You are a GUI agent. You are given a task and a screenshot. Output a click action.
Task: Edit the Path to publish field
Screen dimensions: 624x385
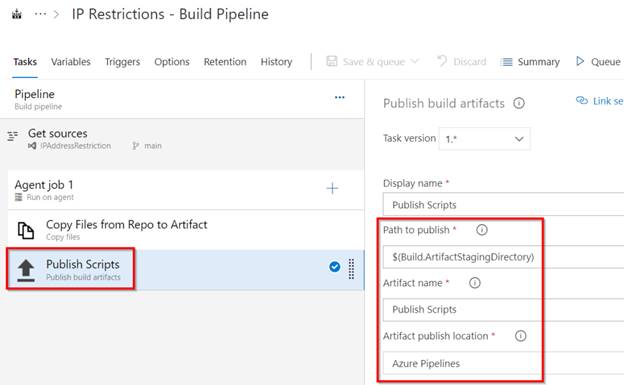click(503, 257)
